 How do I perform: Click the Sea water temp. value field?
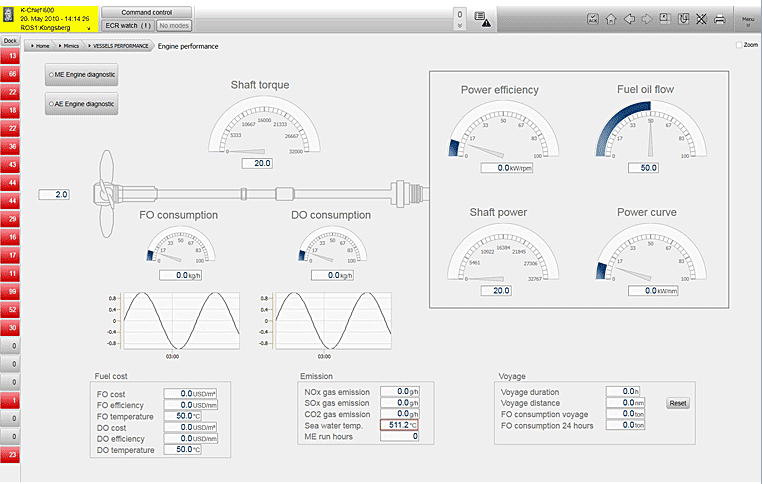[x=398, y=425]
